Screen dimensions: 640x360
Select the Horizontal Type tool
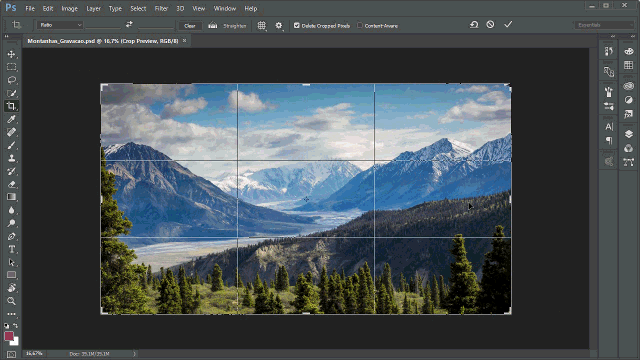[x=11, y=249]
